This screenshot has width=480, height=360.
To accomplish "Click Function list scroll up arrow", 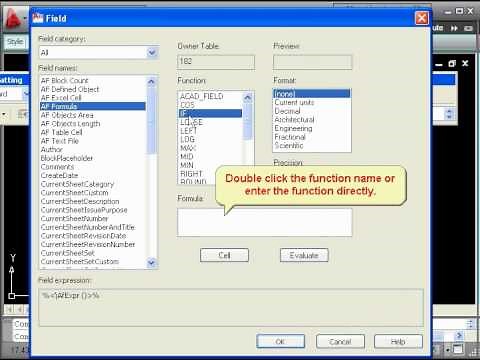I will pyautogui.click(x=248, y=97).
